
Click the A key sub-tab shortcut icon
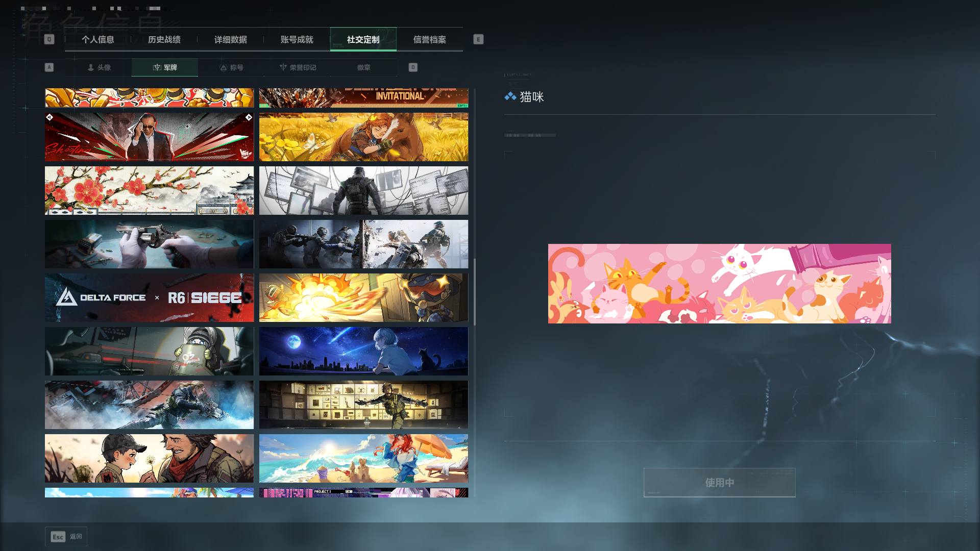point(49,67)
